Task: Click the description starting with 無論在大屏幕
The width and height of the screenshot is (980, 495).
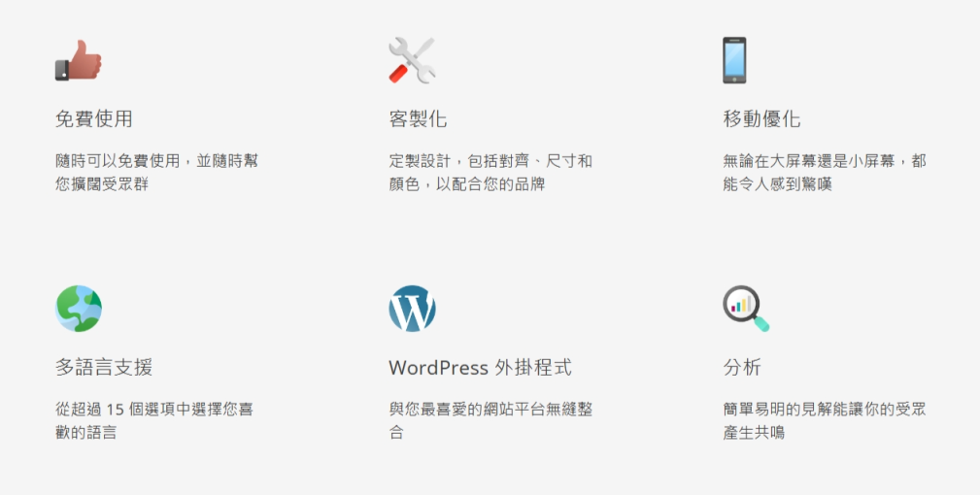Action: pos(824,161)
